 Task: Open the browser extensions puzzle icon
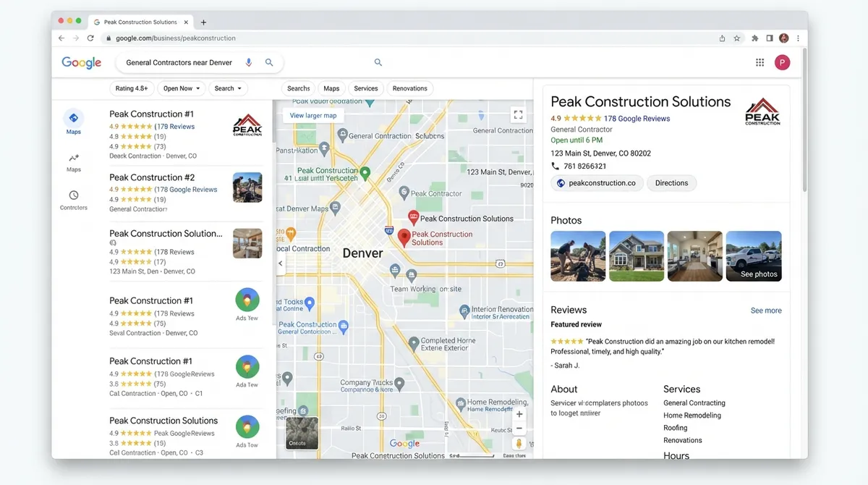tap(755, 38)
